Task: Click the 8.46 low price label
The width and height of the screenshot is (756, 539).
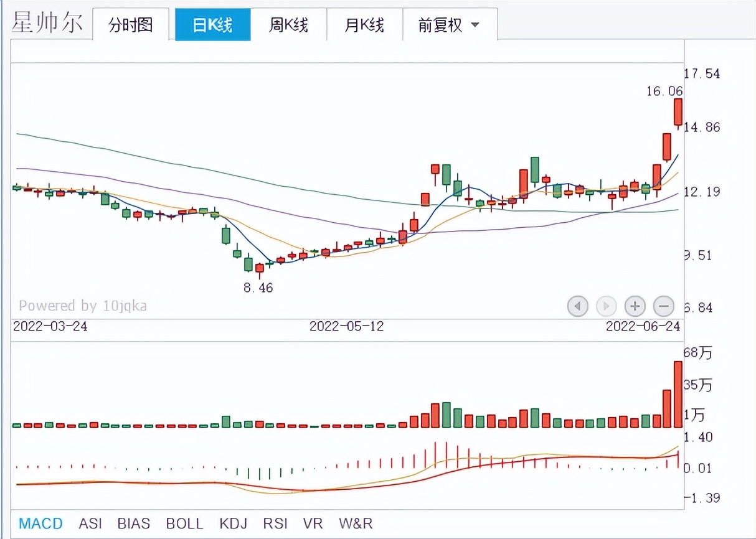Action: tap(258, 288)
